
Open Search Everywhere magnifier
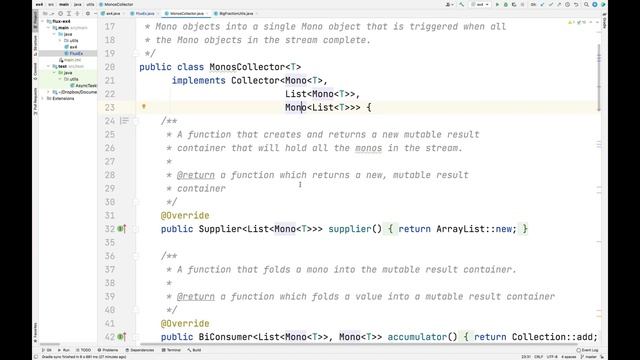pos(586,4)
